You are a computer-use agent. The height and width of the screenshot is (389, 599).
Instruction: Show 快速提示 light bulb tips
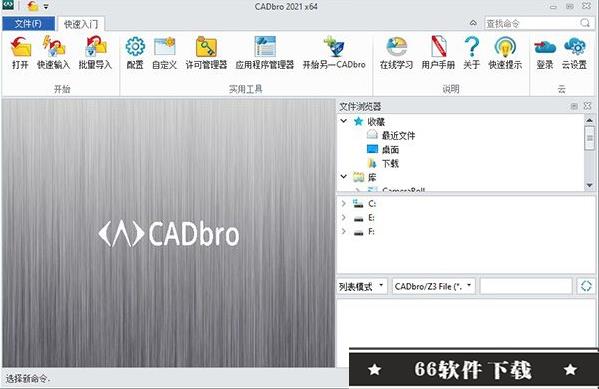[505, 47]
